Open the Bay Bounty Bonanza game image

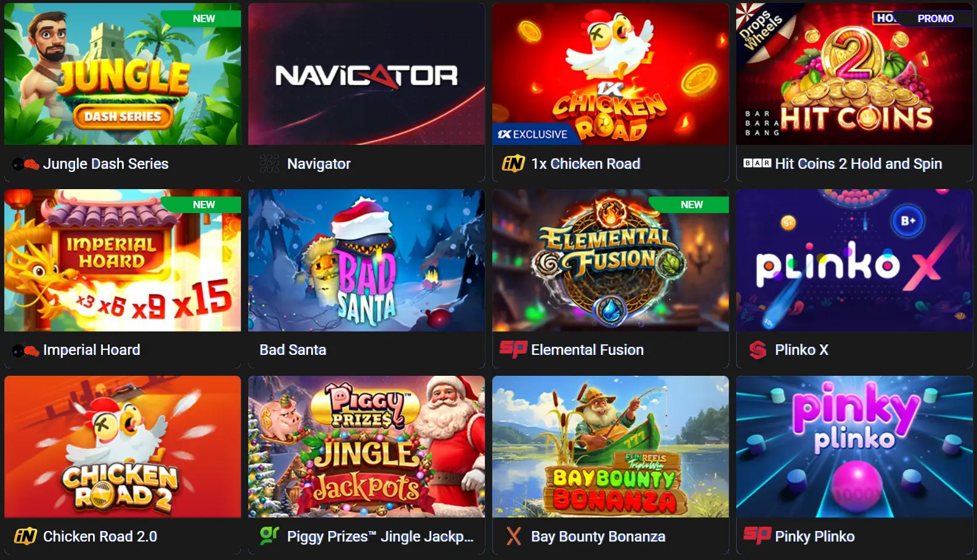pyautogui.click(x=610, y=447)
